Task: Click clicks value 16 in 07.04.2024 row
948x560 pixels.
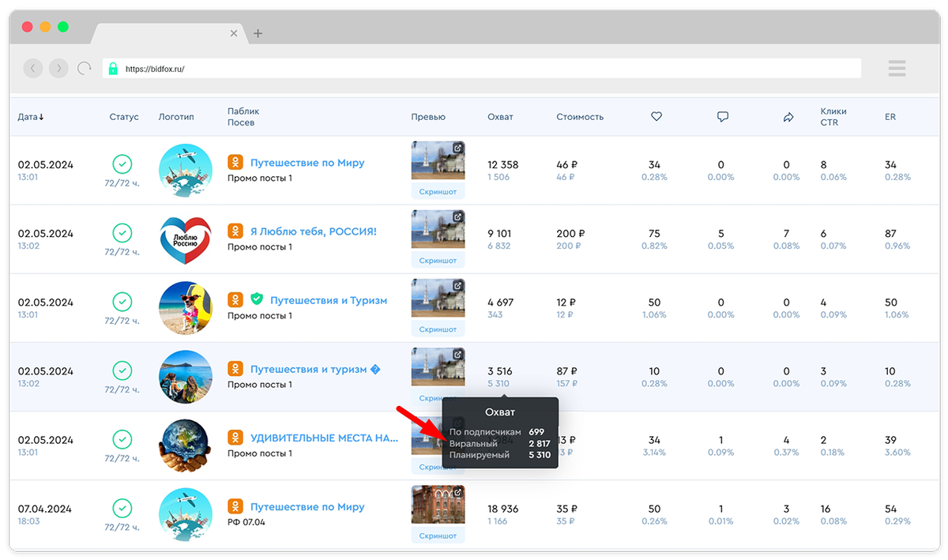Action: [826, 509]
